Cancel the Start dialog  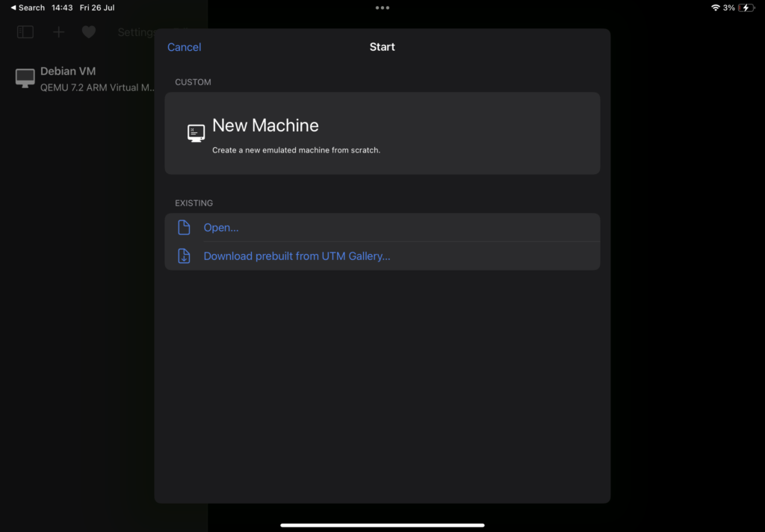(184, 47)
